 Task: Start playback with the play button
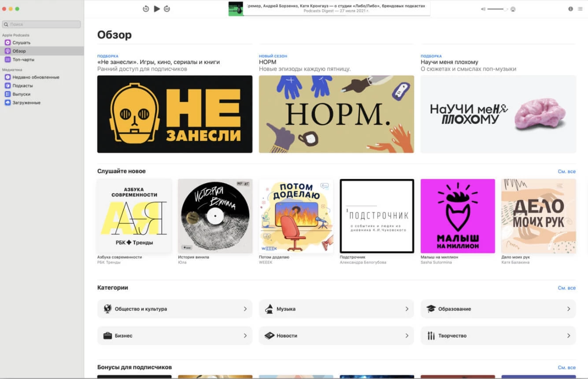click(157, 9)
